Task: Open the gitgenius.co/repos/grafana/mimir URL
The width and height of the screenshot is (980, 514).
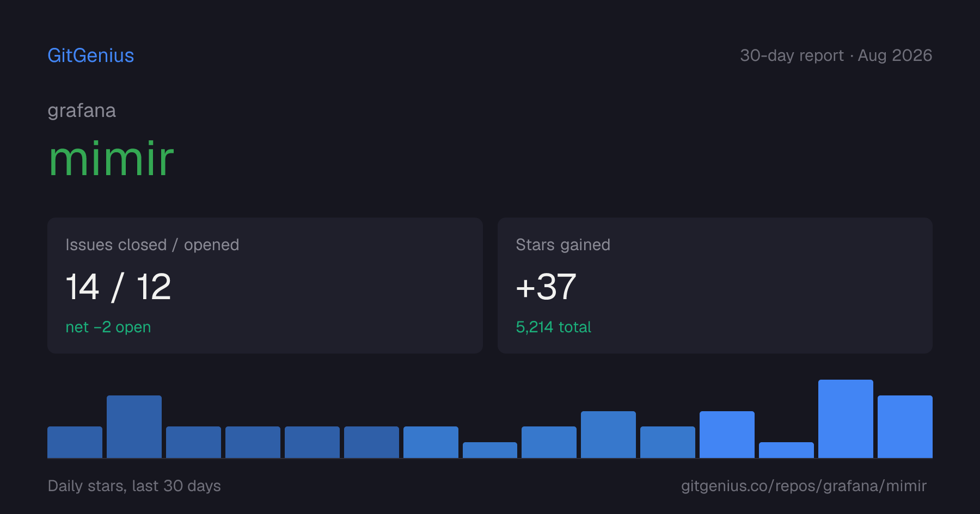Action: [x=804, y=486]
